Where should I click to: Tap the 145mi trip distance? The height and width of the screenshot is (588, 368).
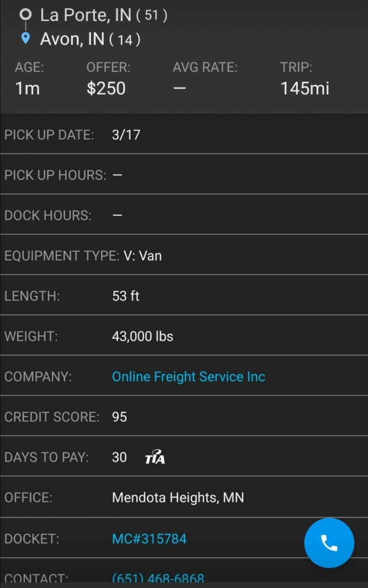pos(305,88)
